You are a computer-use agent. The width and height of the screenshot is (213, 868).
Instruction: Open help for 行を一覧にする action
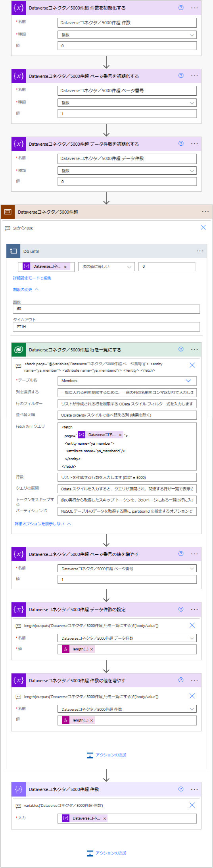coord(181,349)
